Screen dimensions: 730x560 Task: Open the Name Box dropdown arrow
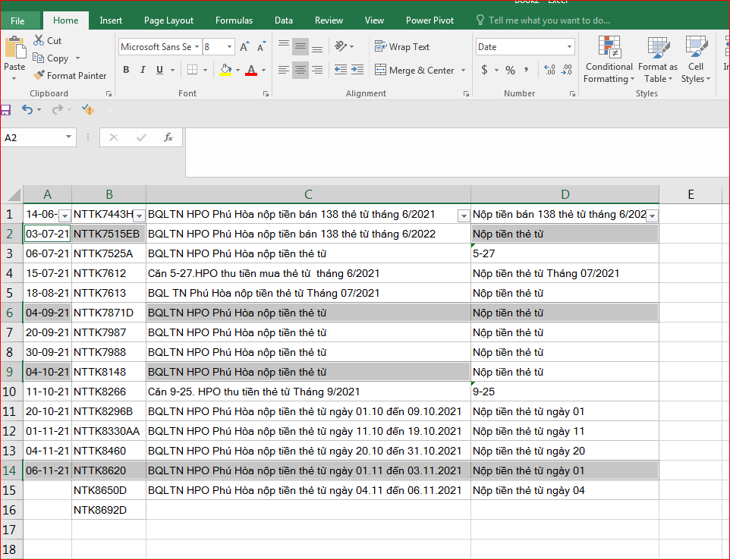pos(68,137)
